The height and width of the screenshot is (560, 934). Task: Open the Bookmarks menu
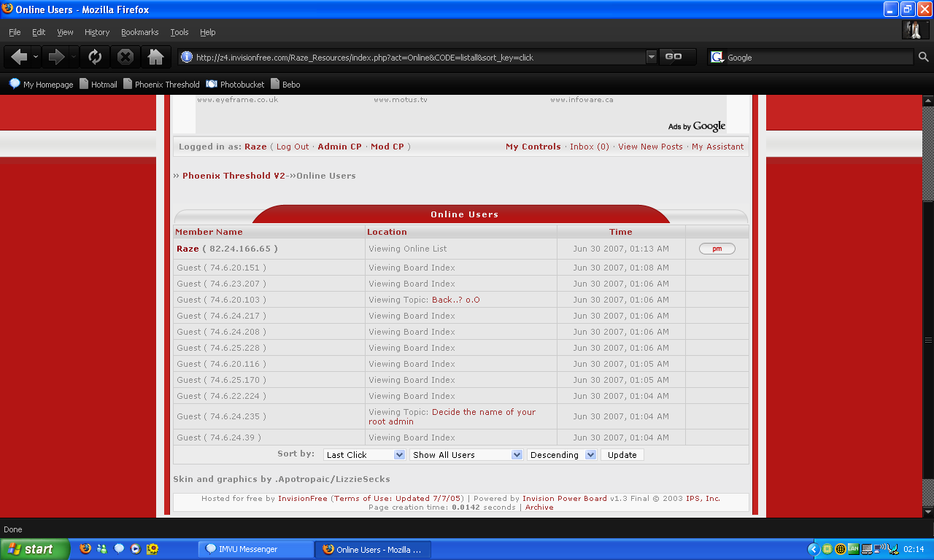pos(139,32)
